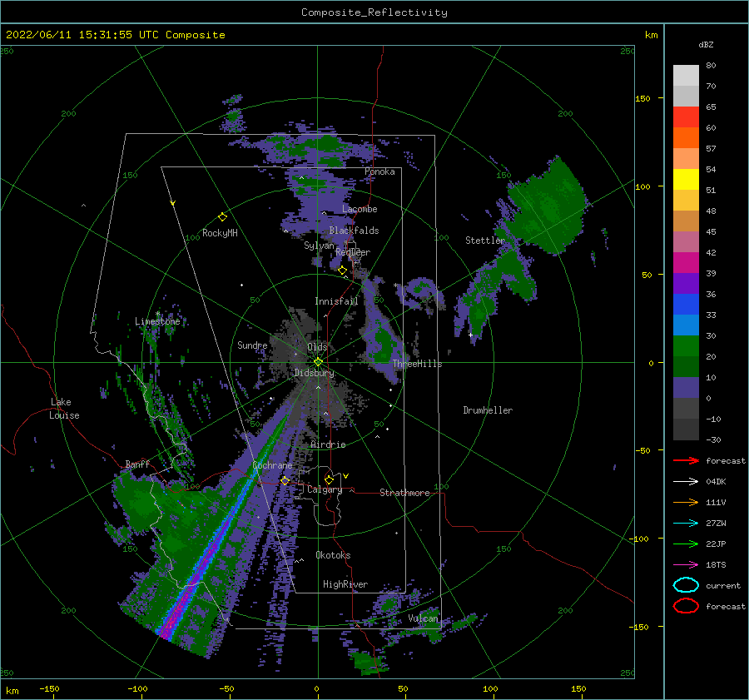
Task: Click the dBZ scale heading
Action: [x=706, y=44]
